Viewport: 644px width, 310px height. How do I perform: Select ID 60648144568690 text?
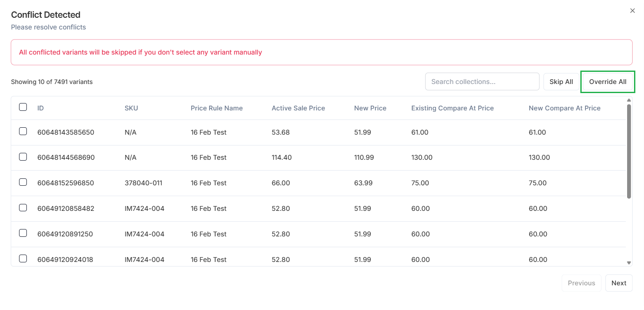point(66,158)
